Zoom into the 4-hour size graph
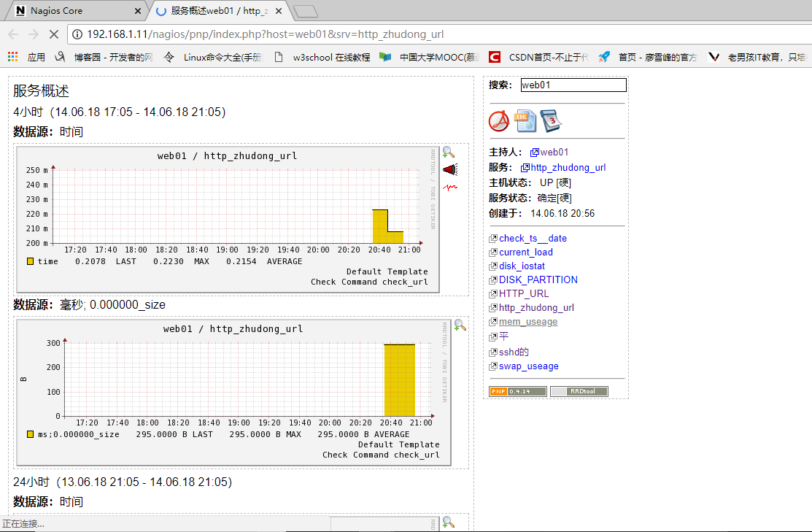Viewport: 812px width, 532px height. point(460,325)
